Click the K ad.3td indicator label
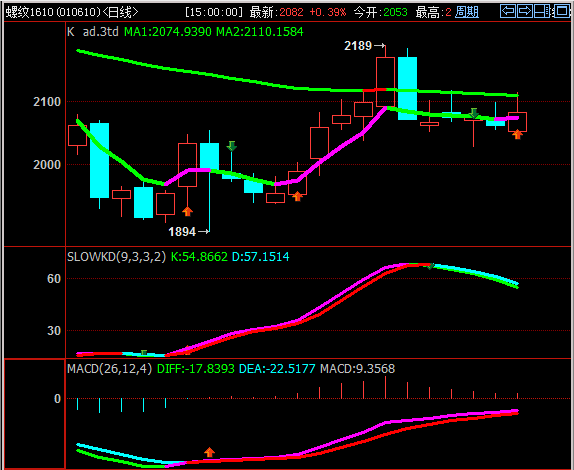Screen dimensions: 574x470 pyautogui.click(x=93, y=32)
